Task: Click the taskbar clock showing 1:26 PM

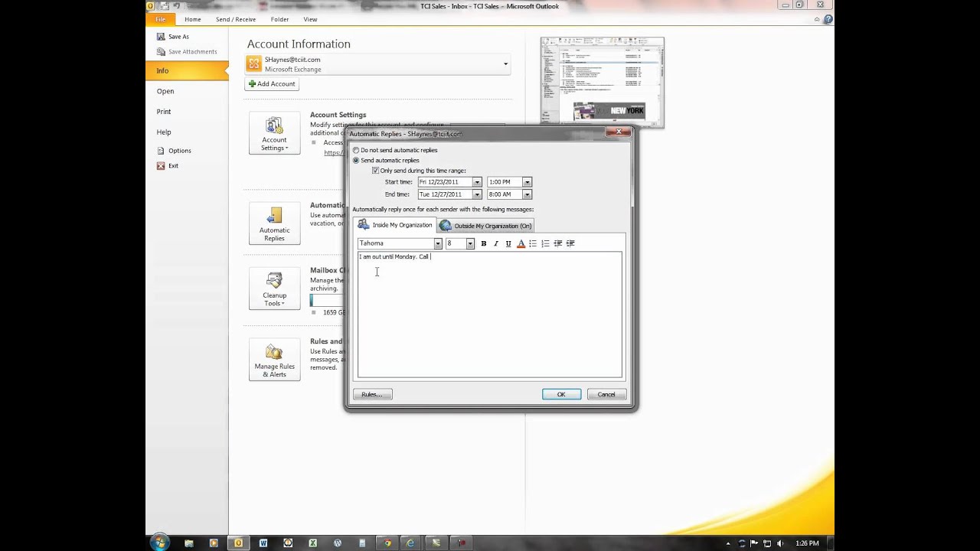Action: [x=807, y=543]
